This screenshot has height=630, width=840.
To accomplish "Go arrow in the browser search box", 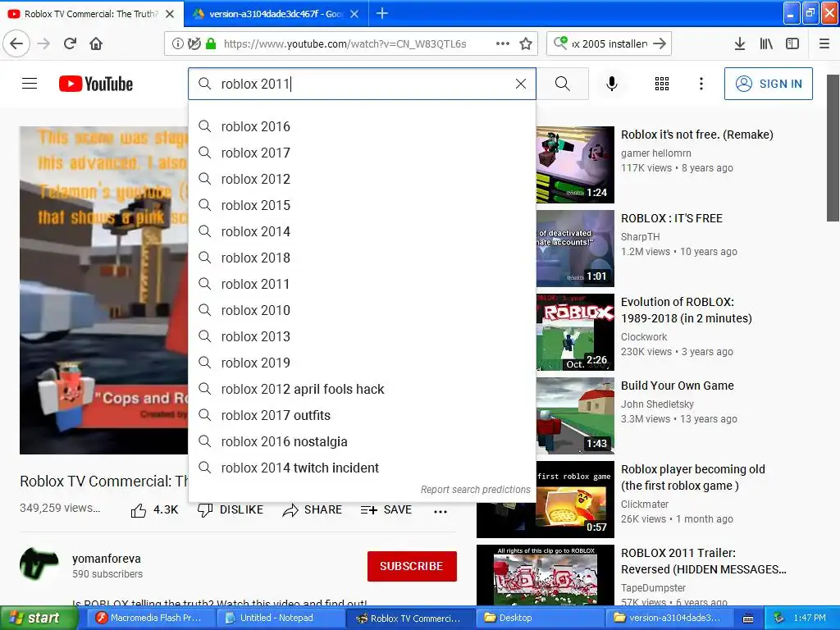I will [x=660, y=43].
